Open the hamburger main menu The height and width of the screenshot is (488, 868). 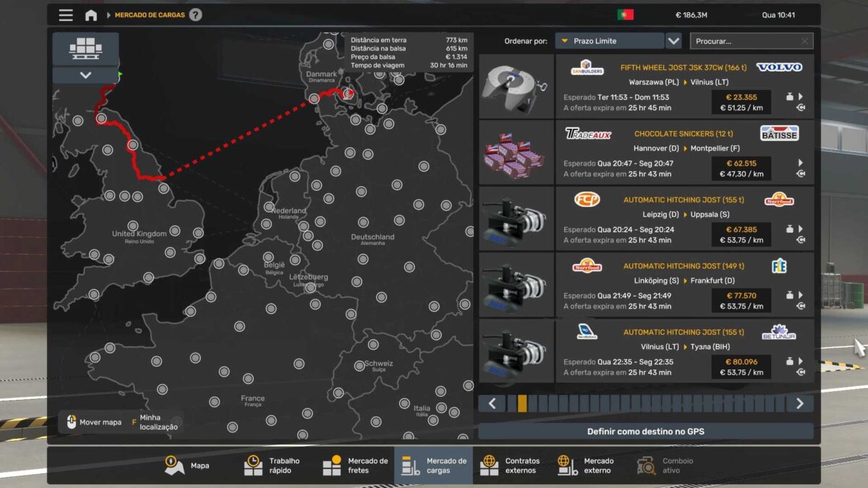click(x=66, y=15)
